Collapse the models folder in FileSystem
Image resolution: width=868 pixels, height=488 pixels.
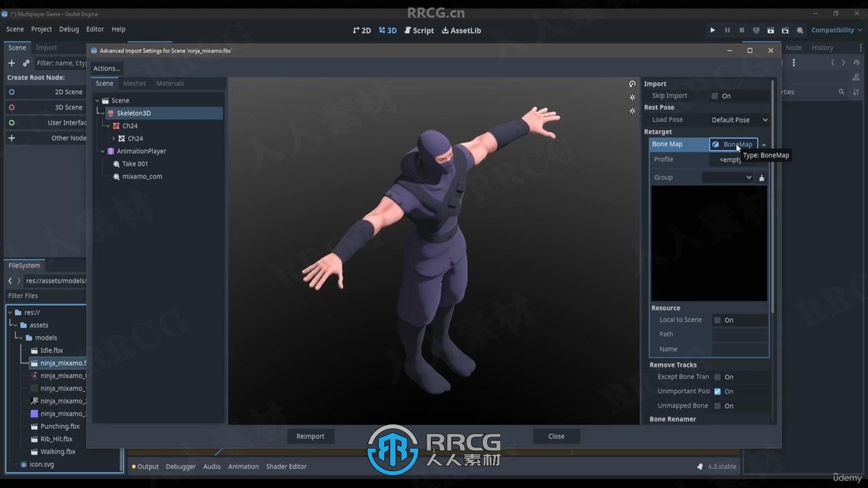(20, 338)
